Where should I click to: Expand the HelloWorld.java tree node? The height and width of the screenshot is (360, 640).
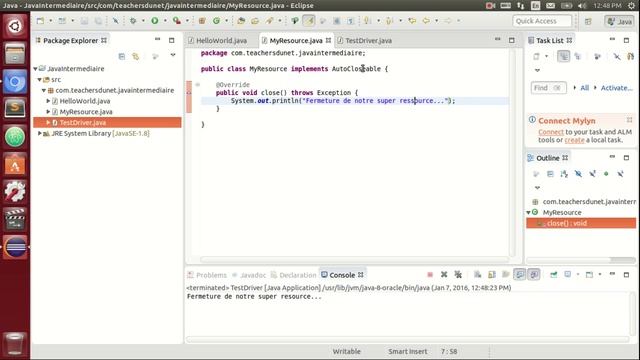(x=48, y=101)
